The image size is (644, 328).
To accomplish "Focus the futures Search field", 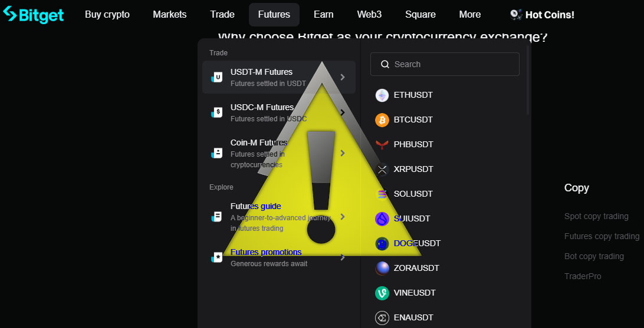I will (445, 64).
